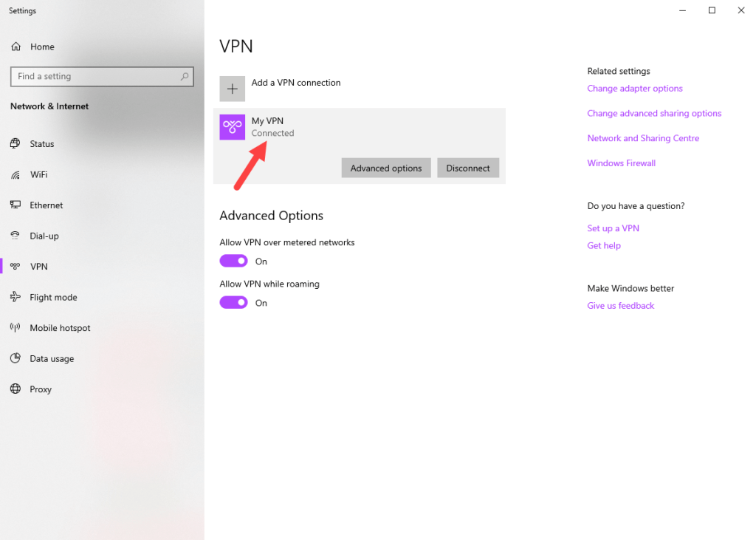756x540 pixels.
Task: Select the Mobile hotspot icon
Action: [16, 328]
